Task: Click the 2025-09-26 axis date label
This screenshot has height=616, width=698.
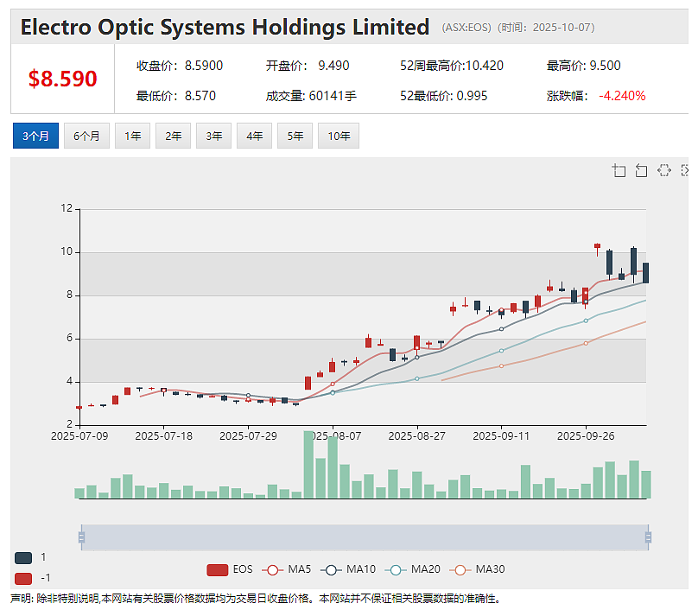Action: (586, 436)
